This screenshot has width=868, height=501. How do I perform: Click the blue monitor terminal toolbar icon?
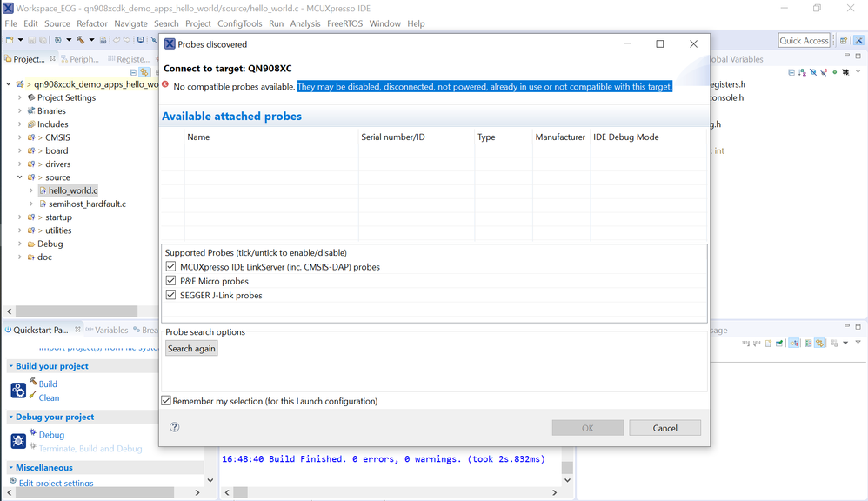[140, 40]
